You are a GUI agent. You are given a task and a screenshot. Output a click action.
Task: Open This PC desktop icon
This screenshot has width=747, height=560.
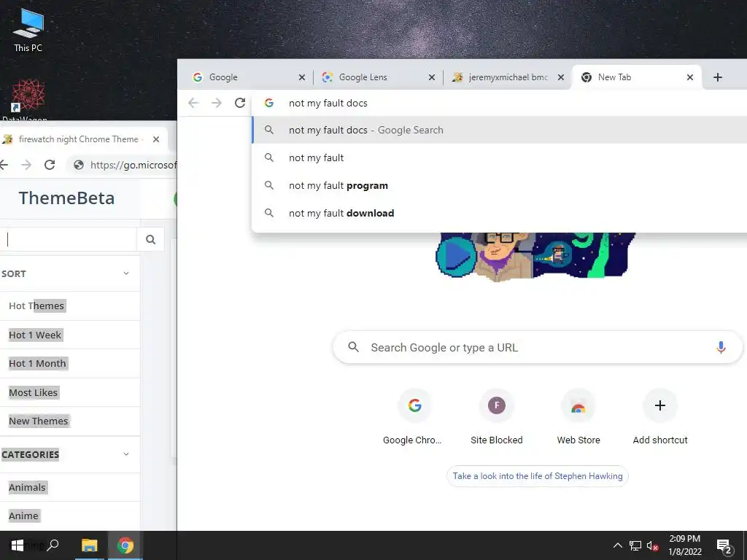pyautogui.click(x=28, y=29)
